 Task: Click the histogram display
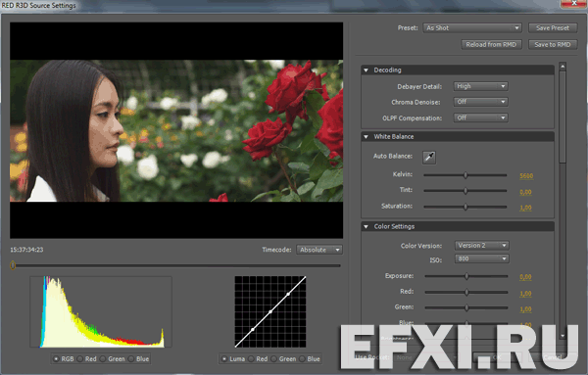(101, 311)
